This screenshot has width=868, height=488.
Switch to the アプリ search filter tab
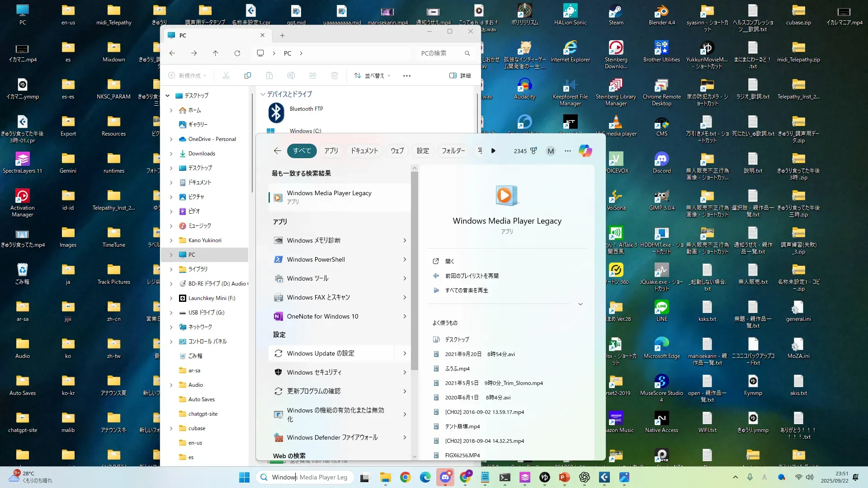pos(331,151)
